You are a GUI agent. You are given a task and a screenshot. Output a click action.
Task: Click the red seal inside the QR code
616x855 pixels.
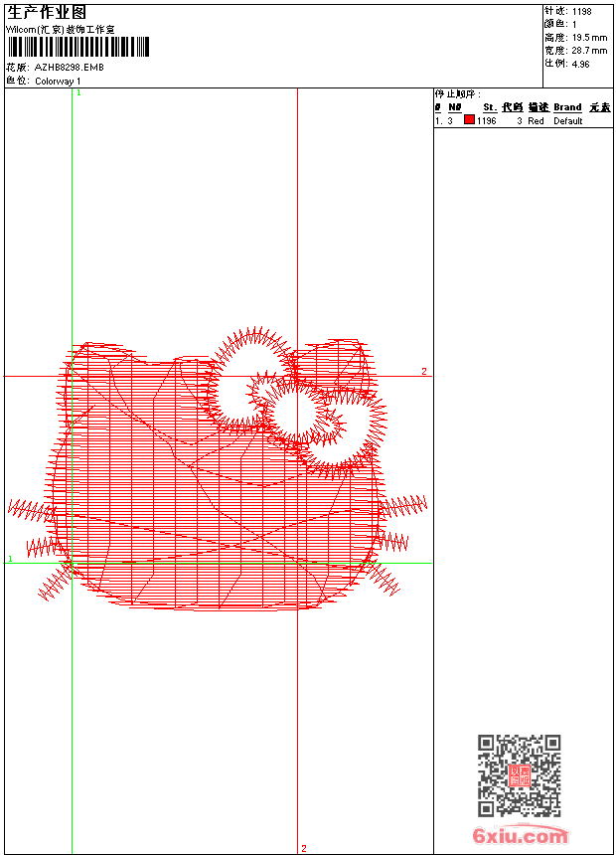point(520,776)
